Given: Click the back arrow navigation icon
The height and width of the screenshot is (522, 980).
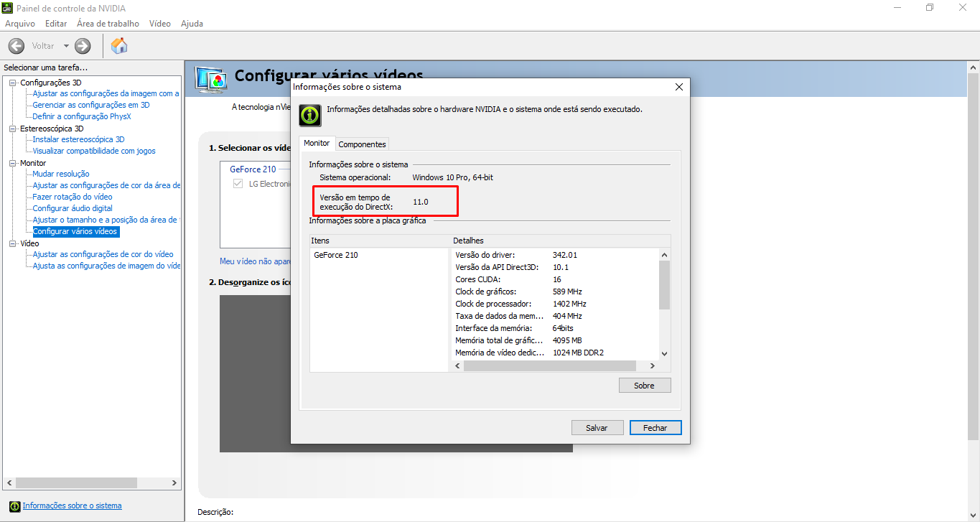Looking at the screenshot, I should coord(17,46).
